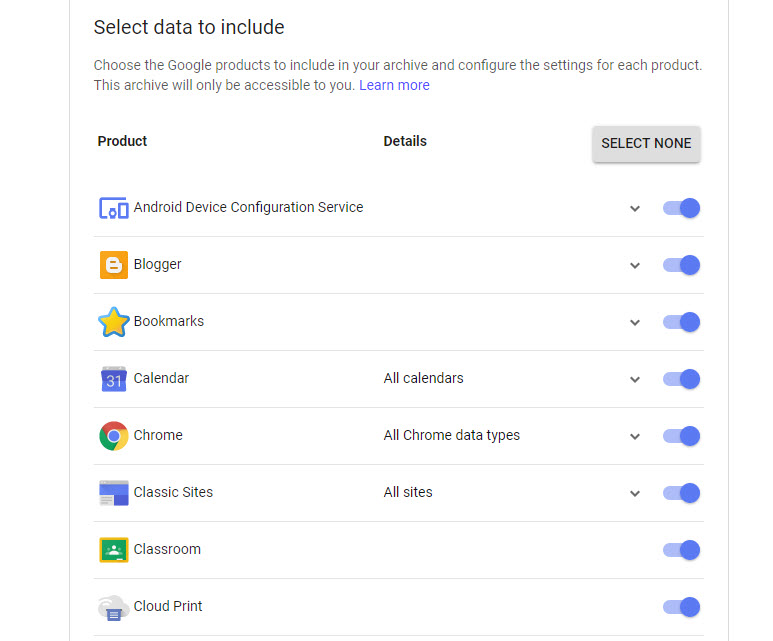This screenshot has width=773, height=641.
Task: Click the Classic Sites icon
Action: [114, 493]
